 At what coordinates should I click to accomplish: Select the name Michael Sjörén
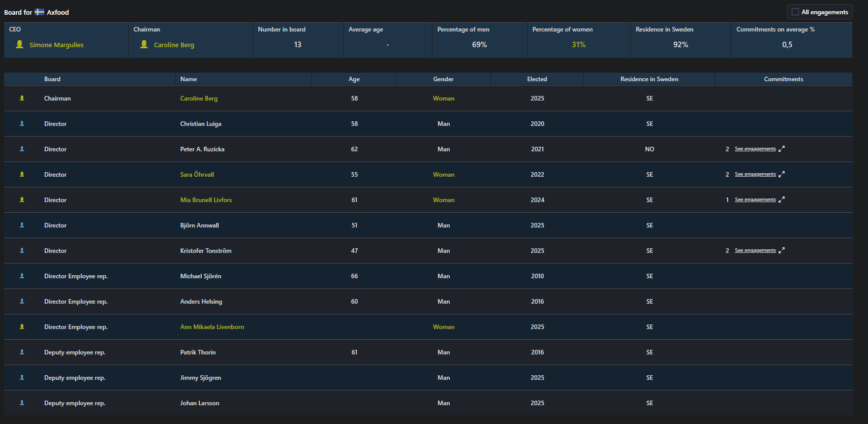pos(201,276)
